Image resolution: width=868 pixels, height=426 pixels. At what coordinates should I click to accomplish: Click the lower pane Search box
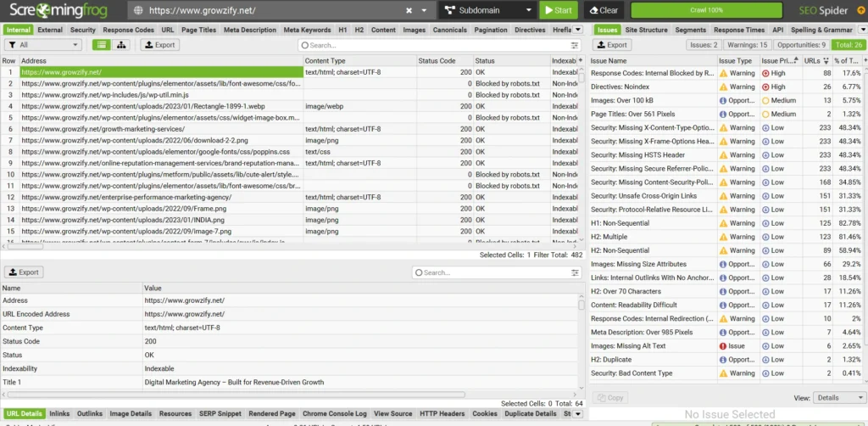492,272
